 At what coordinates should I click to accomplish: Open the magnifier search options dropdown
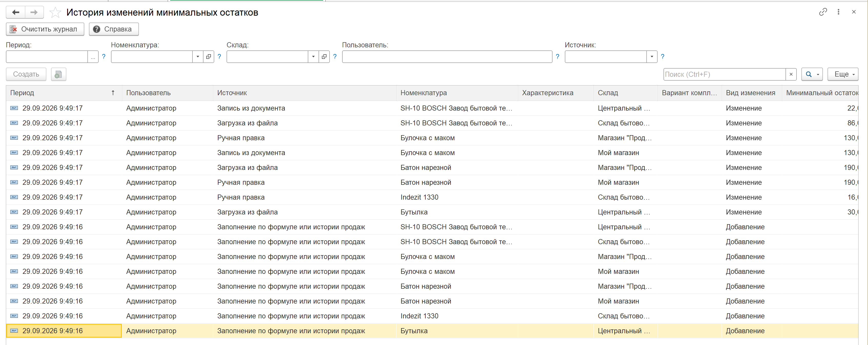point(812,74)
